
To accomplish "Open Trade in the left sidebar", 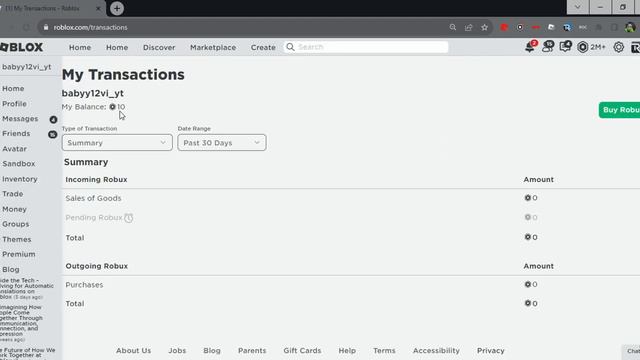I will pyautogui.click(x=13, y=194).
